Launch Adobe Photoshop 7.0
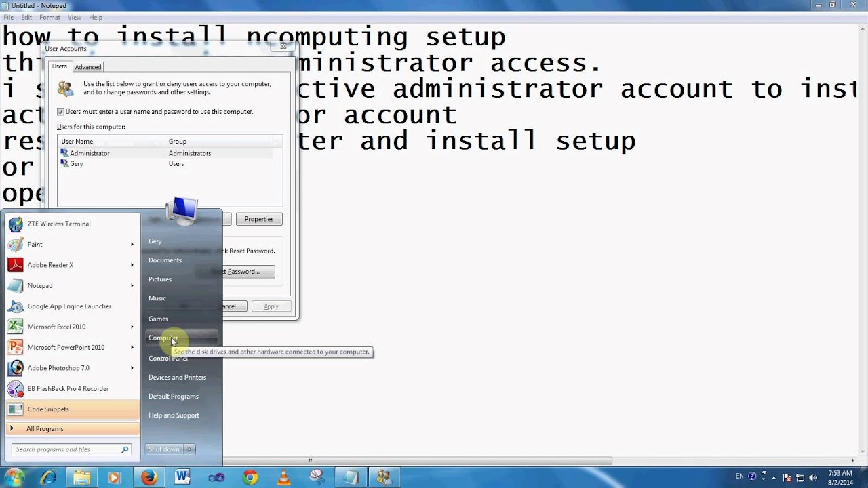868x488 pixels. 72,368
